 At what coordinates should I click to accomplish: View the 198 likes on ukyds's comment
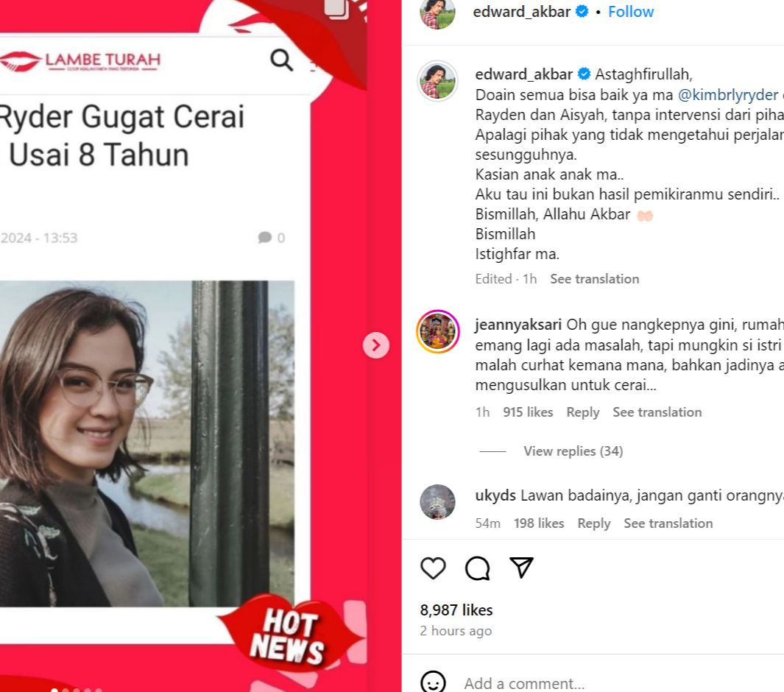coord(539,523)
